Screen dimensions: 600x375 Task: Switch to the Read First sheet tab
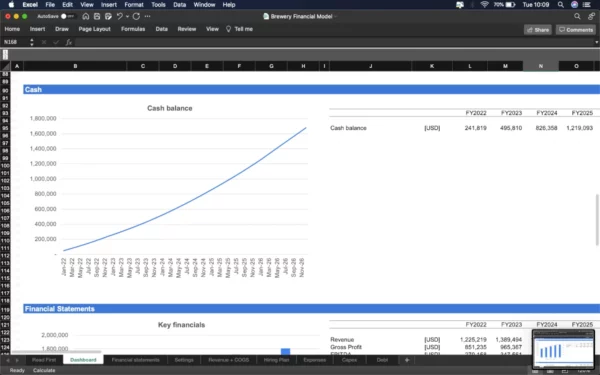[x=44, y=360]
